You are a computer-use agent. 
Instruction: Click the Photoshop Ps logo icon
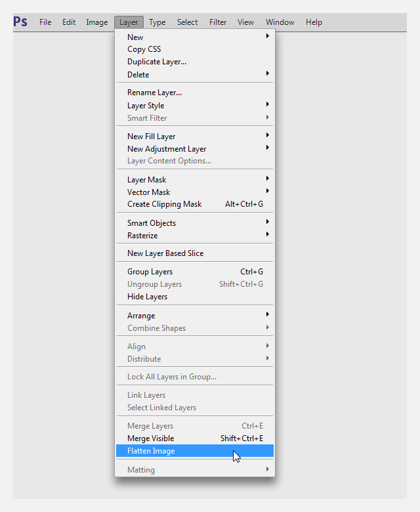(20, 22)
